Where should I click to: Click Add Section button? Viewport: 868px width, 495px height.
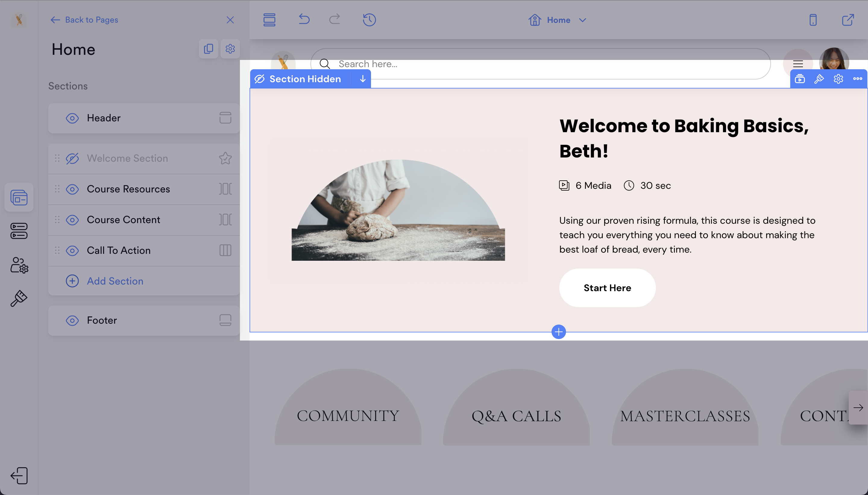point(115,281)
